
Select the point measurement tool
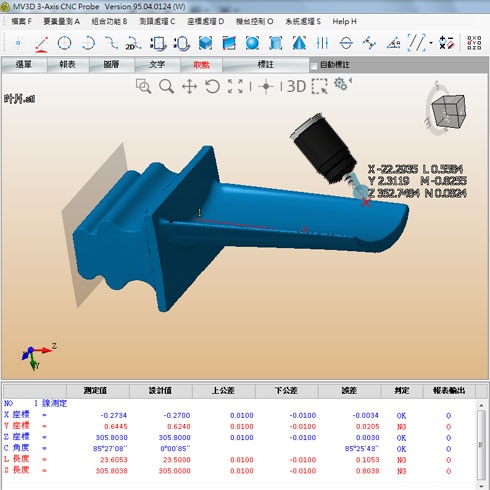click(18, 43)
